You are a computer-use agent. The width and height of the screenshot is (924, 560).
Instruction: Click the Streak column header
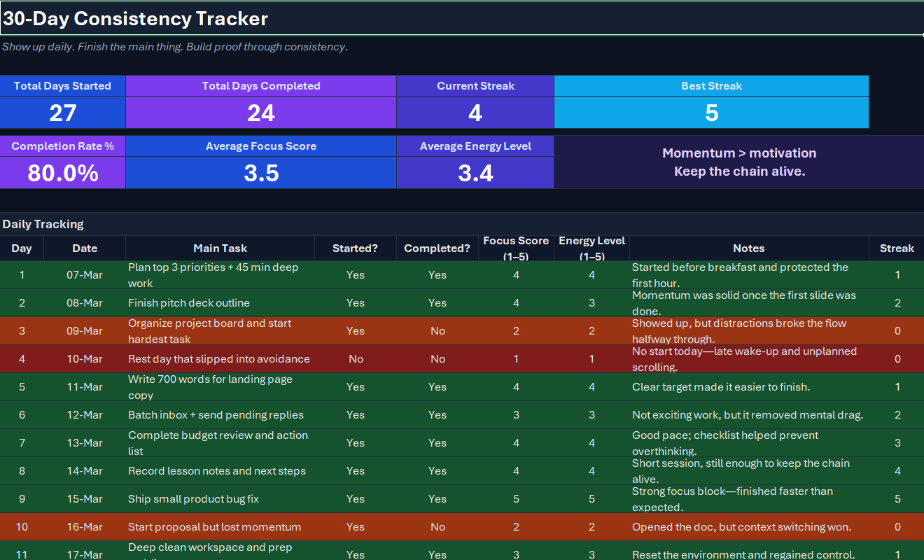point(897,248)
